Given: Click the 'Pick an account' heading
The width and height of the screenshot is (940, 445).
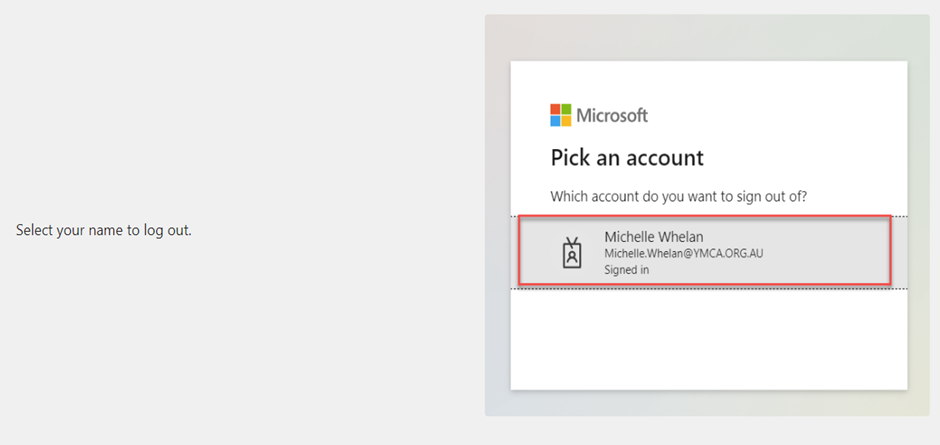Looking at the screenshot, I should 627,158.
